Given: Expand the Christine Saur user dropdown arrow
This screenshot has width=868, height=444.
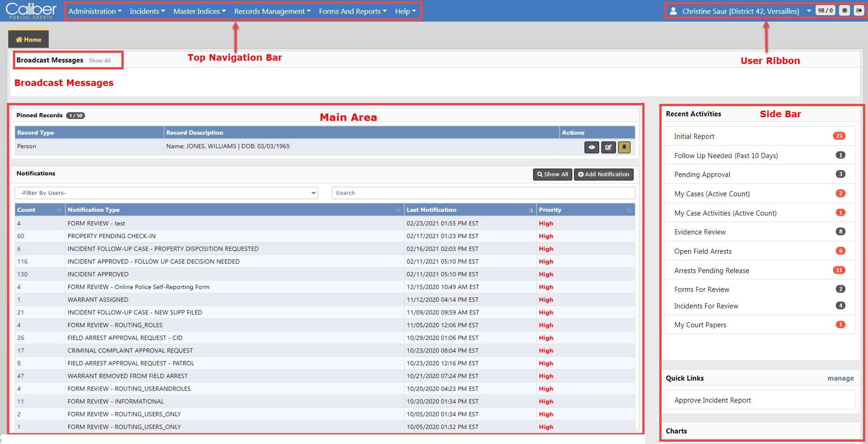Looking at the screenshot, I should [x=809, y=11].
